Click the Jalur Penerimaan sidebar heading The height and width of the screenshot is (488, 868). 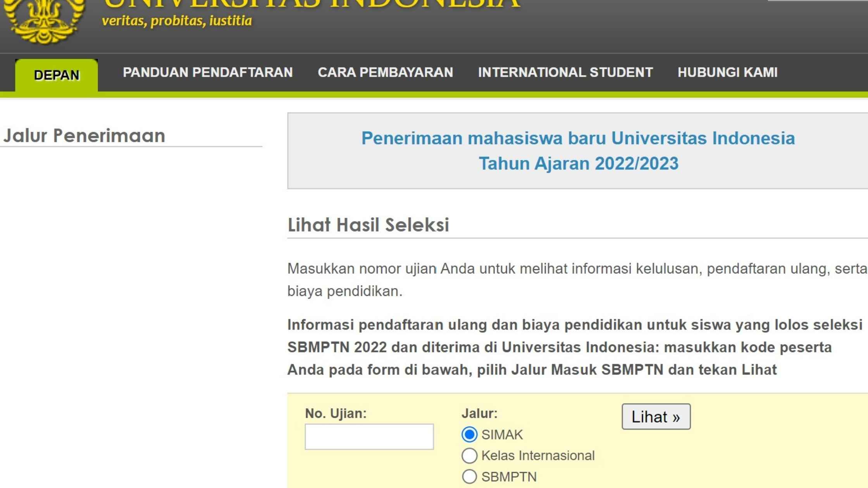[x=84, y=136]
